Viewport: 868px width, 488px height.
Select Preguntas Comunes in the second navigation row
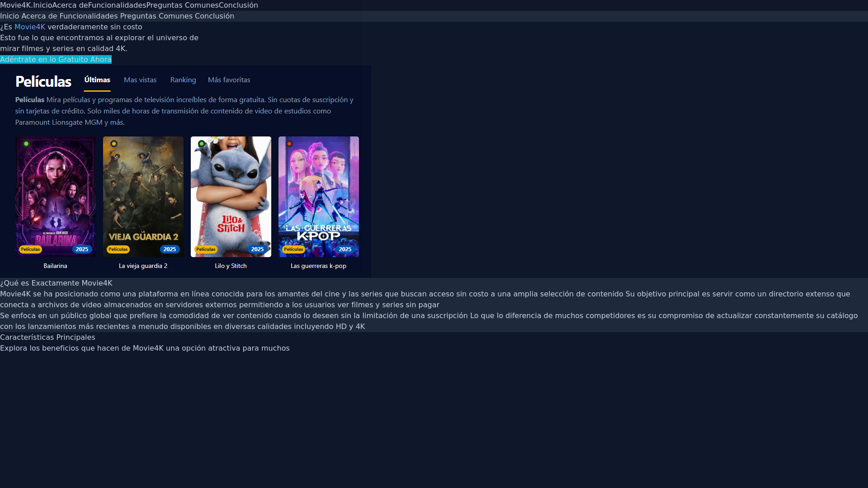click(x=156, y=16)
